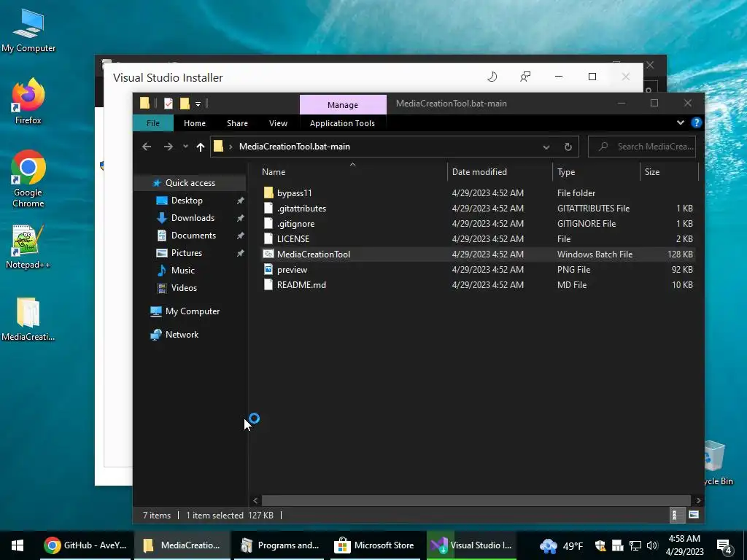
Task: Open Network in navigation pane
Action: coord(182,335)
